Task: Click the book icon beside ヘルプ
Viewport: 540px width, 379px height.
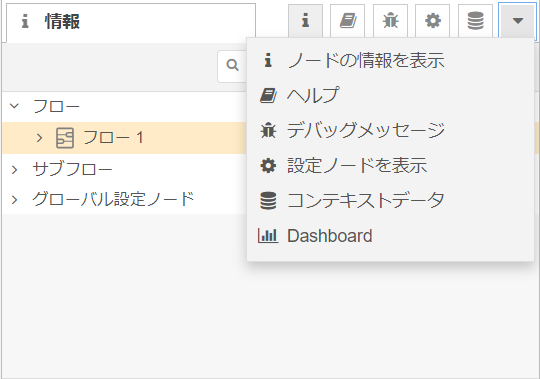Action: pyautogui.click(x=268, y=95)
